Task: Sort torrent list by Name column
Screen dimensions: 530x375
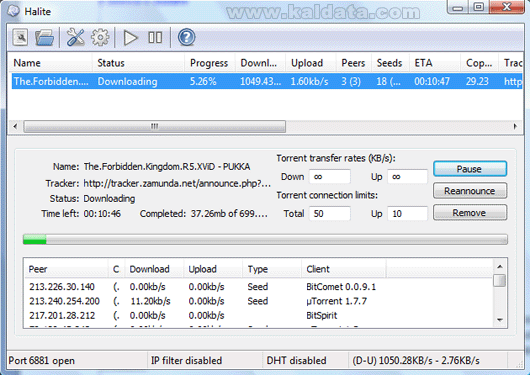Action: point(51,63)
